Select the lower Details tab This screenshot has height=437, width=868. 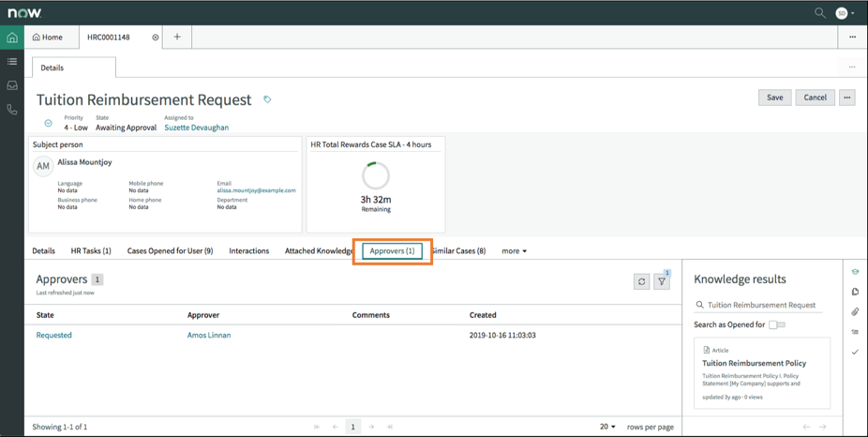(x=44, y=251)
